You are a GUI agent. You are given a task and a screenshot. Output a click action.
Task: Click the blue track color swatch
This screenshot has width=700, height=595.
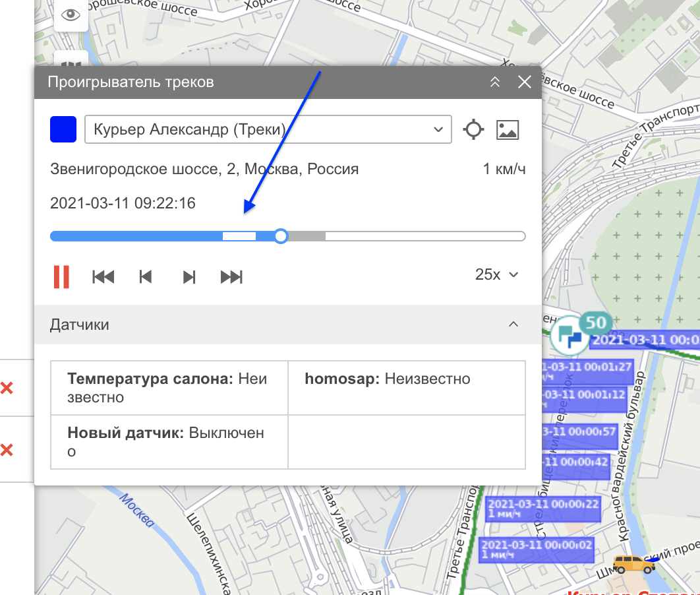pos(63,129)
